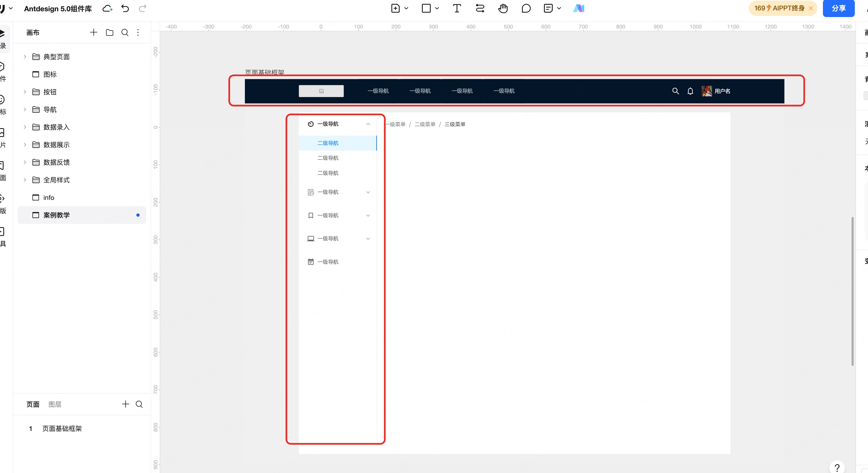868x473 pixels.
Task: Expand the 数据反馈 folder
Action: click(24, 162)
